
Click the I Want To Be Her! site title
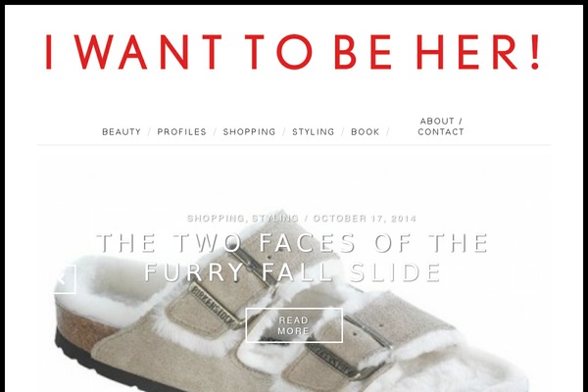[x=293, y=52]
